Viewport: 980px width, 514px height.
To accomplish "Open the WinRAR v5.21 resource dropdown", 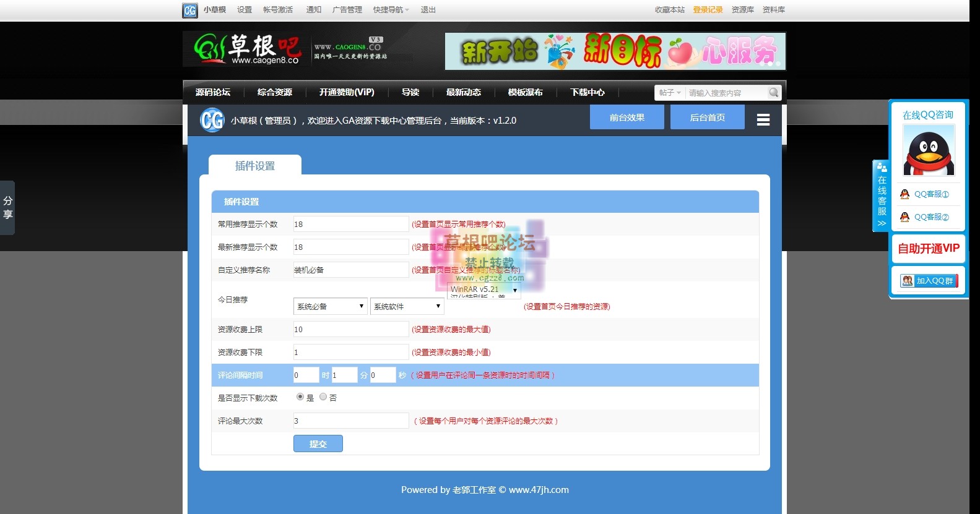I will click(483, 289).
